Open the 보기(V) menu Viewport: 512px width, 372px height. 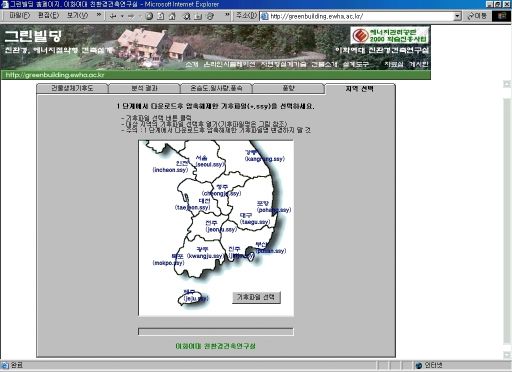pos(77,15)
